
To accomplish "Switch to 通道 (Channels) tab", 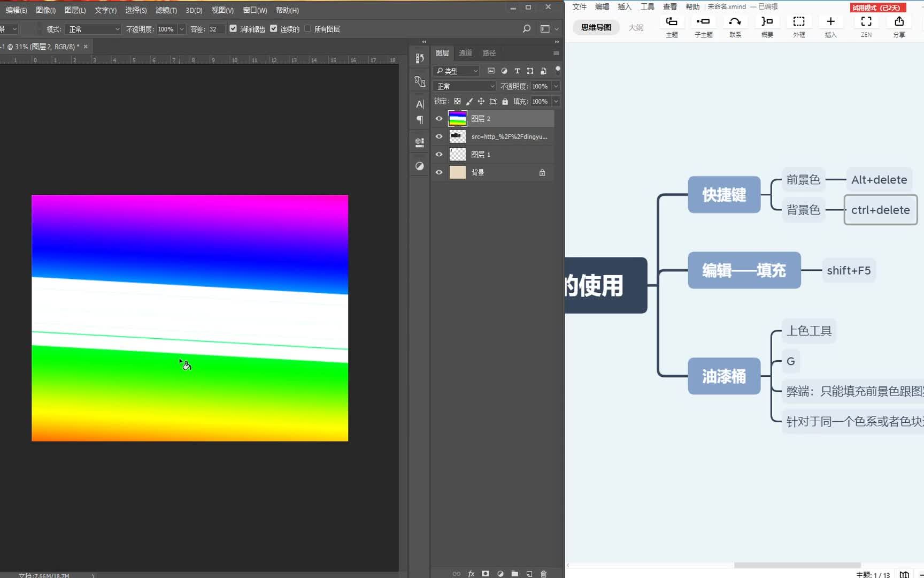I will (x=466, y=53).
